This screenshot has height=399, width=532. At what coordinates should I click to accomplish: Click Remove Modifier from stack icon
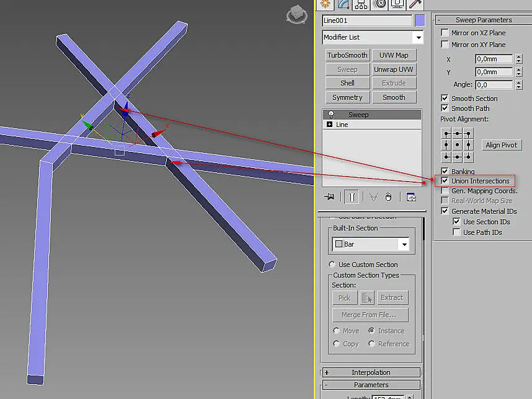coord(389,197)
